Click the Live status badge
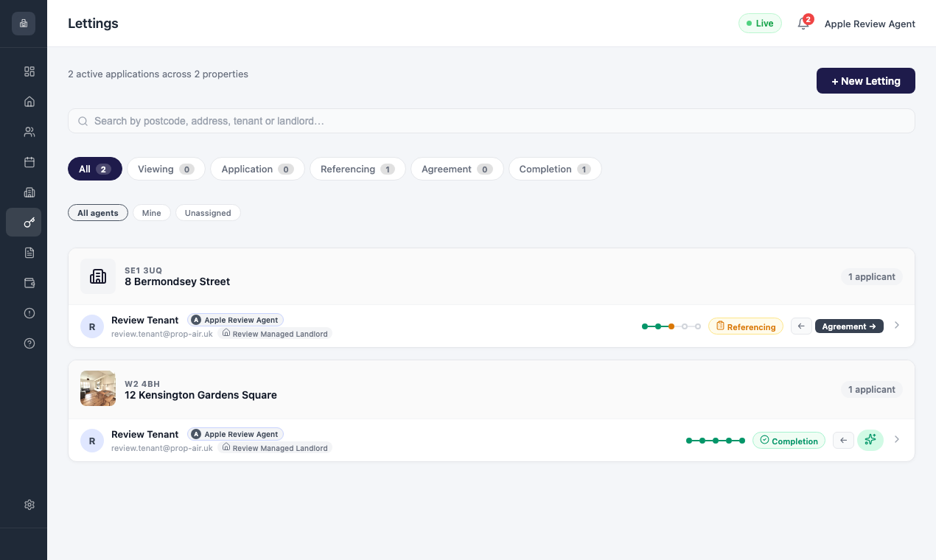936x560 pixels. point(760,24)
